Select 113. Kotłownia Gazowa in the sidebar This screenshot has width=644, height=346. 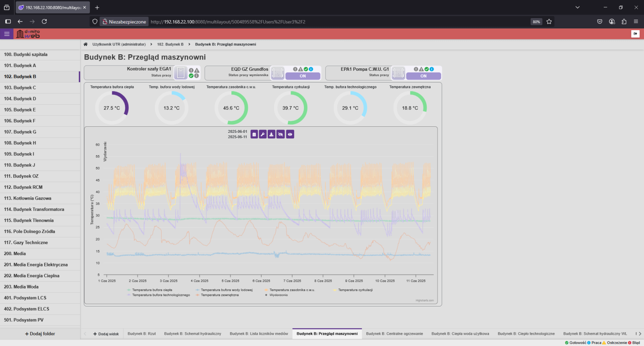27,198
